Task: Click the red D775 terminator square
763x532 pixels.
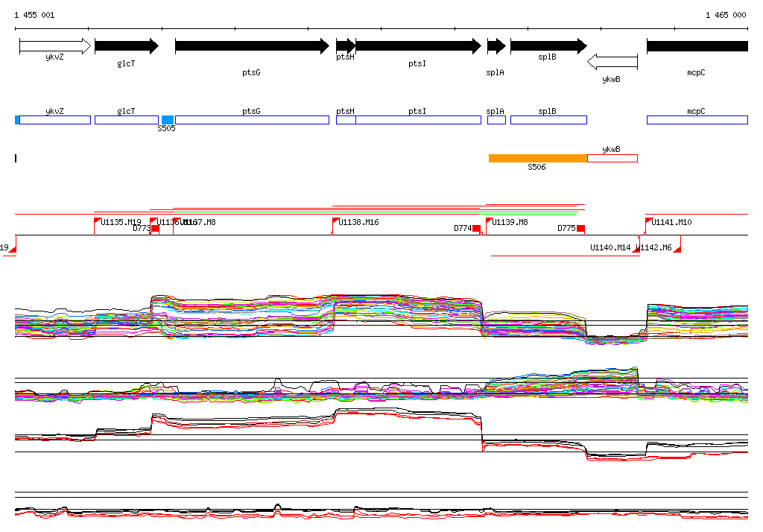Action: pyautogui.click(x=580, y=228)
